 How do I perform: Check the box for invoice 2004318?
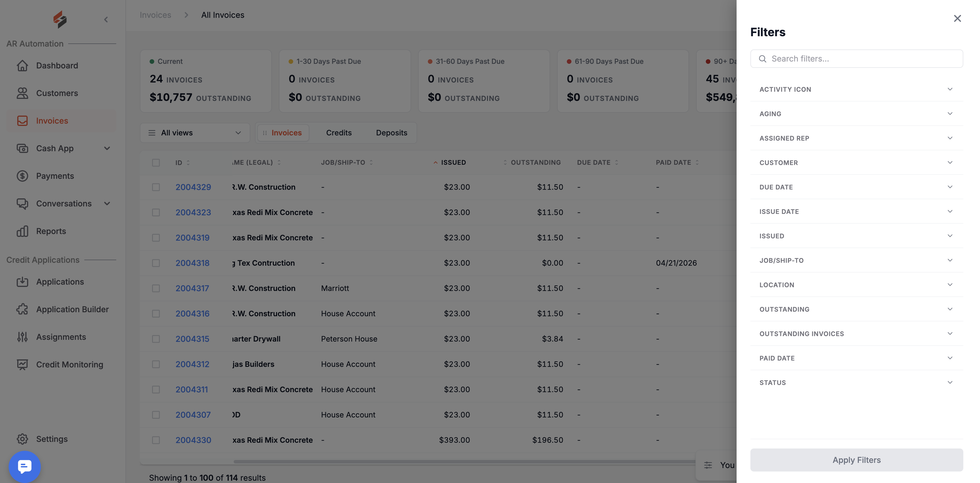[156, 263]
